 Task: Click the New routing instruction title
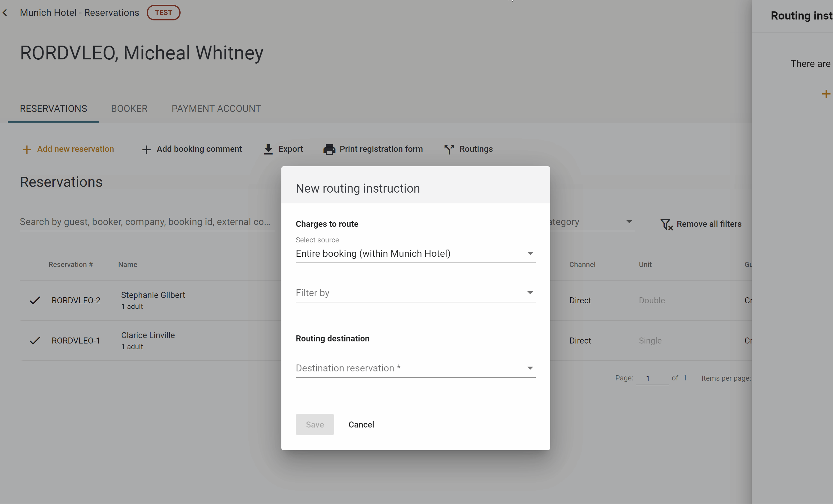[x=358, y=188]
